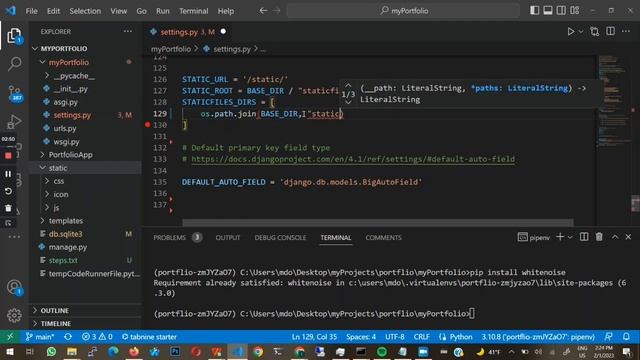Open Windows Start menu on taskbar
Viewport: 640px width, 360px height.
(9, 351)
